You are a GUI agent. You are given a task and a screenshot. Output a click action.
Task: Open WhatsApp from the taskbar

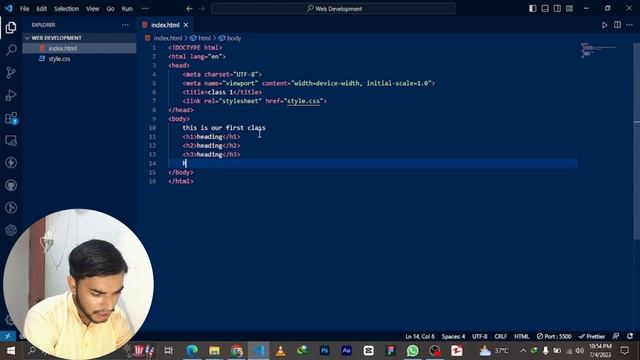click(x=413, y=351)
